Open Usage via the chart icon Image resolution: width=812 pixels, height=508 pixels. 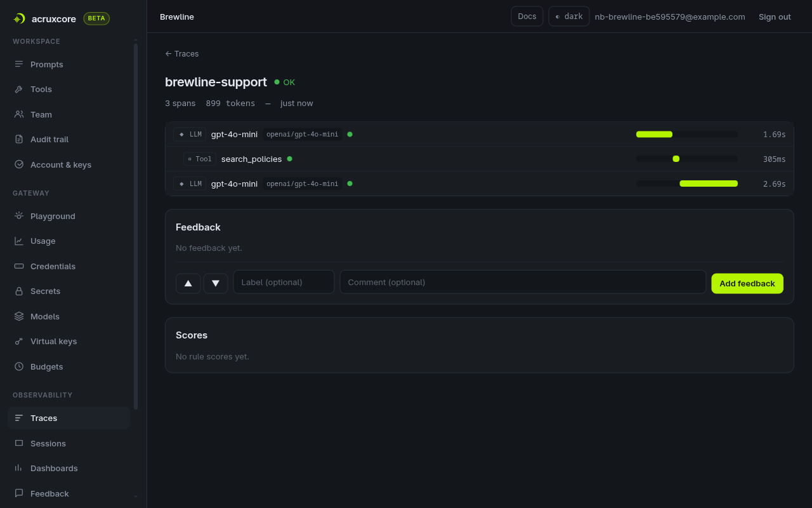(x=19, y=241)
